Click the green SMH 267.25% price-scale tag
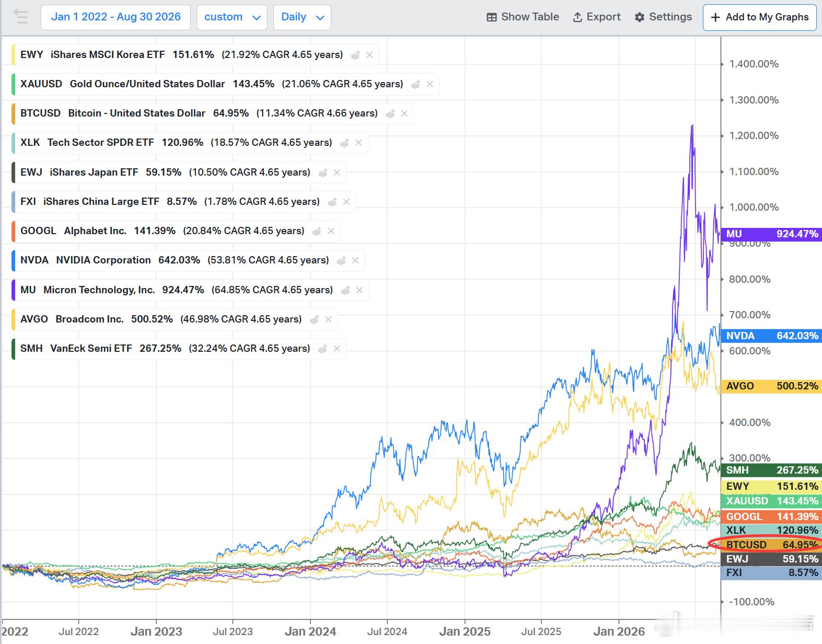This screenshot has width=822, height=644. coord(771,470)
